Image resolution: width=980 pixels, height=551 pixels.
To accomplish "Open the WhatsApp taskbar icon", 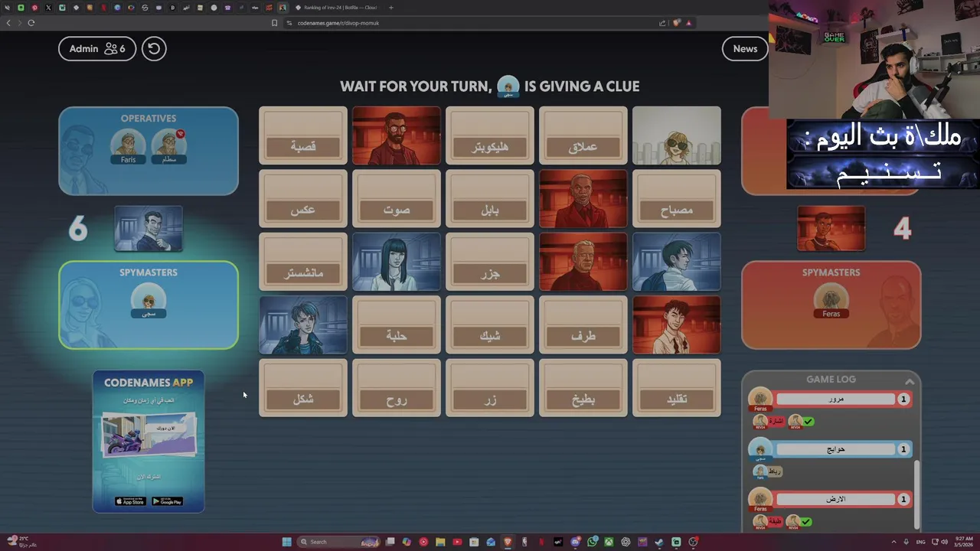I will click(x=592, y=542).
